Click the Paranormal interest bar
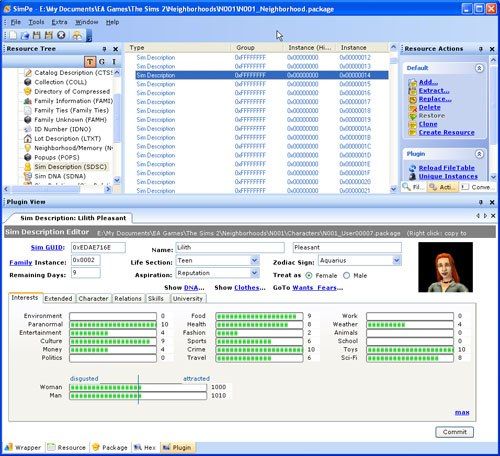The width and height of the screenshot is (500, 456). coord(113,324)
